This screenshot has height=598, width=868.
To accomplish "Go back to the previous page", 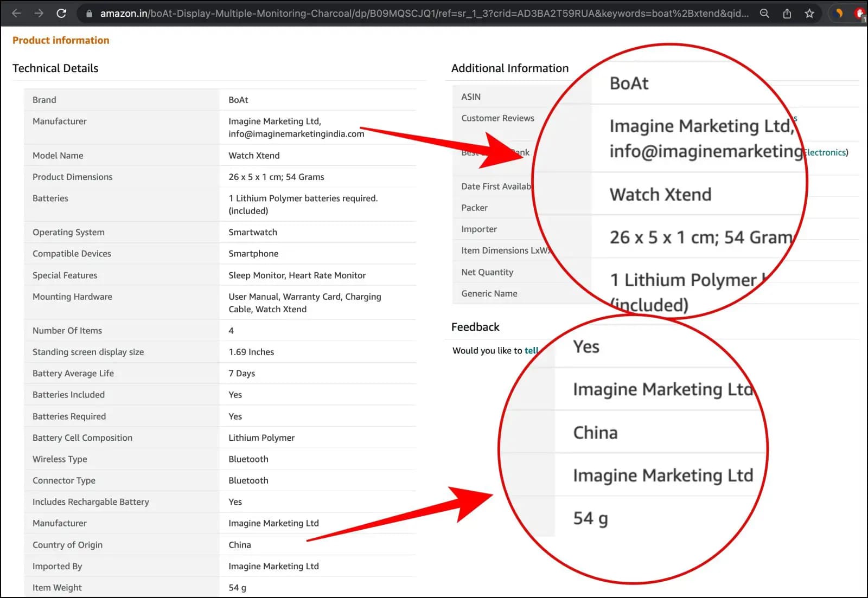I will click(x=17, y=13).
